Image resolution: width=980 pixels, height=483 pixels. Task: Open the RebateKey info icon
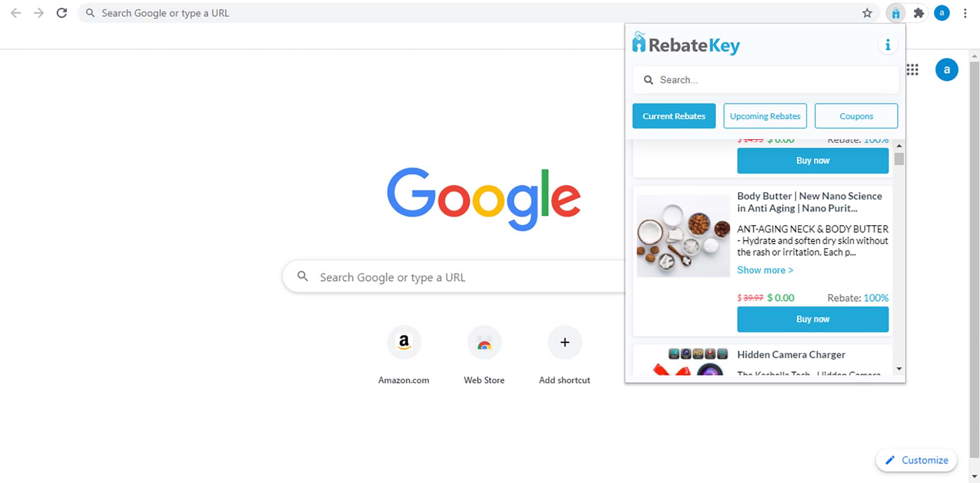[887, 45]
